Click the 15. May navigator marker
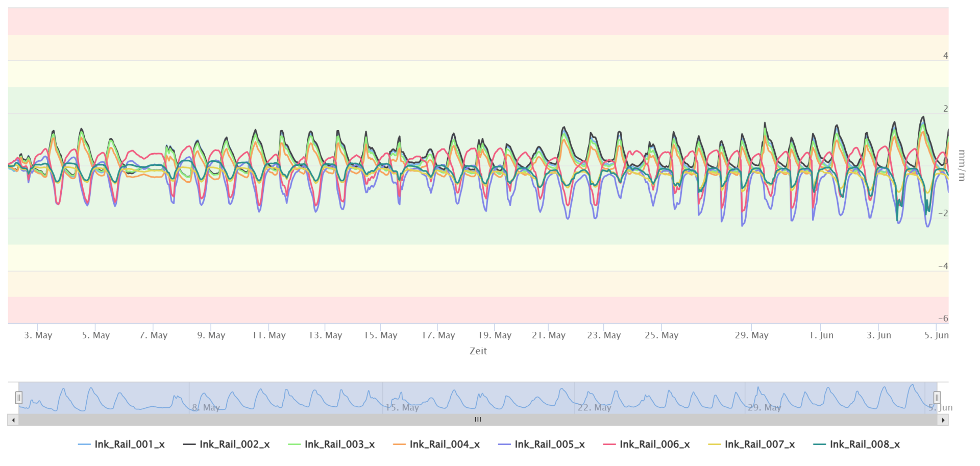The width and height of the screenshot is (980, 466). pos(402,407)
